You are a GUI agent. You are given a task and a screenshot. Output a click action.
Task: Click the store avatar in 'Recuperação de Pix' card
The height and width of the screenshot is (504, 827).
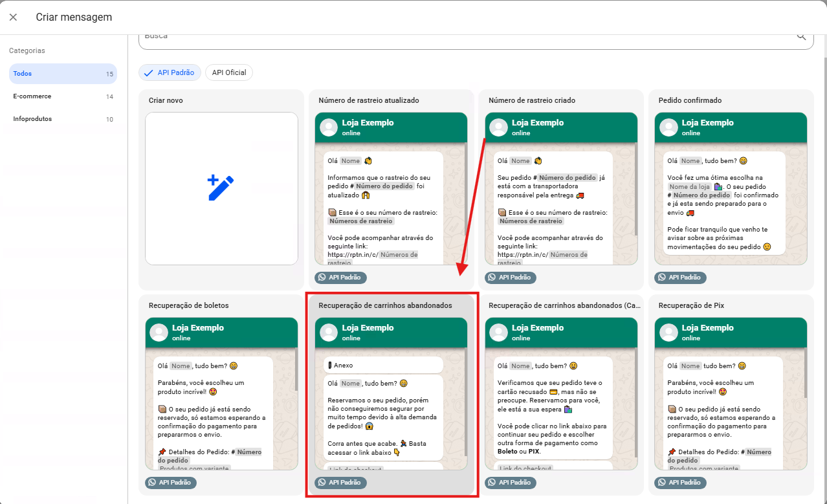click(669, 333)
